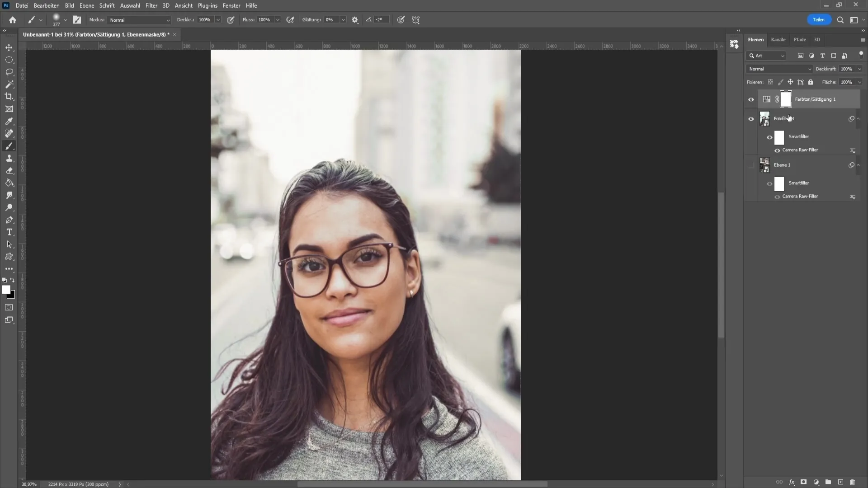Open the blending mode dropdown Normal
The width and height of the screenshot is (868, 488).
tap(778, 69)
